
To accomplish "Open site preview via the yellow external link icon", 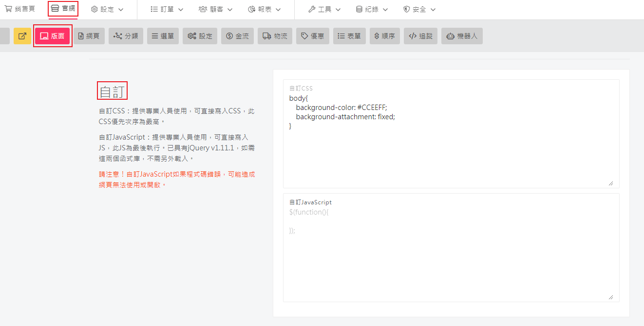I will pos(21,36).
